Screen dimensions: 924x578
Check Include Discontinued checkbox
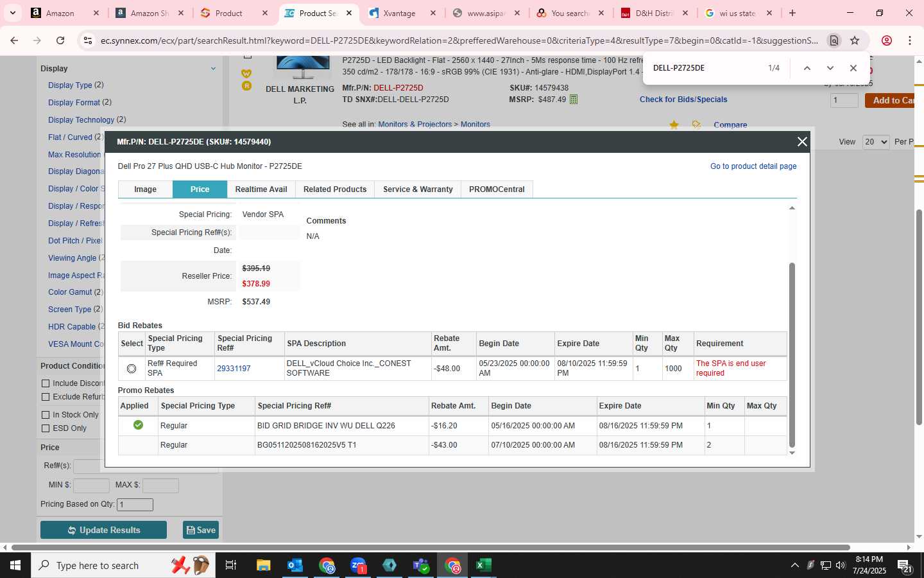pyautogui.click(x=46, y=383)
